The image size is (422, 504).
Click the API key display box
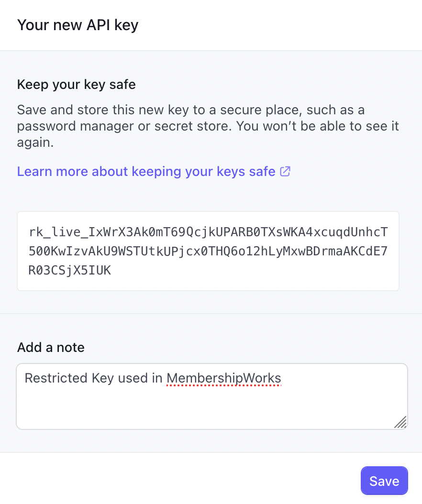coord(208,251)
